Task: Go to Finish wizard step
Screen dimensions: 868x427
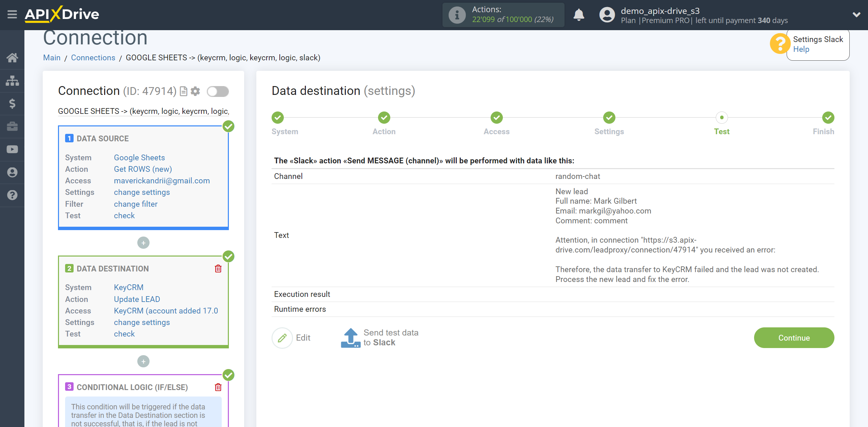Action: pyautogui.click(x=828, y=118)
